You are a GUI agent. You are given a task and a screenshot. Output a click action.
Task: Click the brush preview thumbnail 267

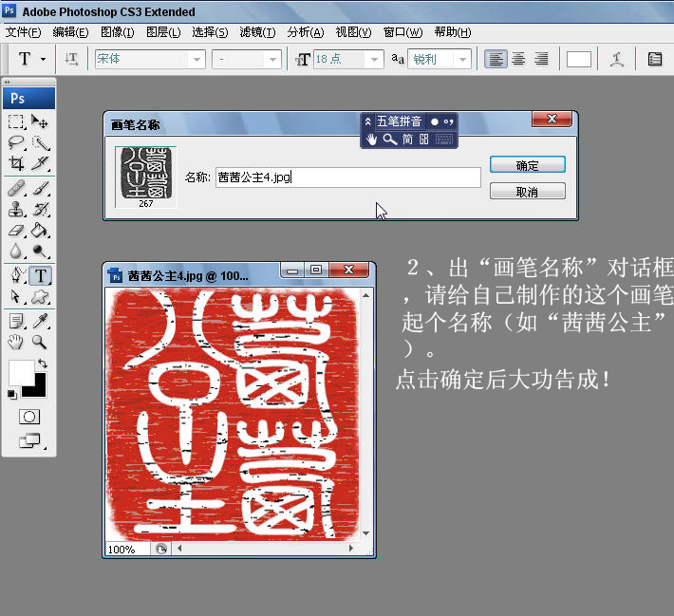pos(146,177)
